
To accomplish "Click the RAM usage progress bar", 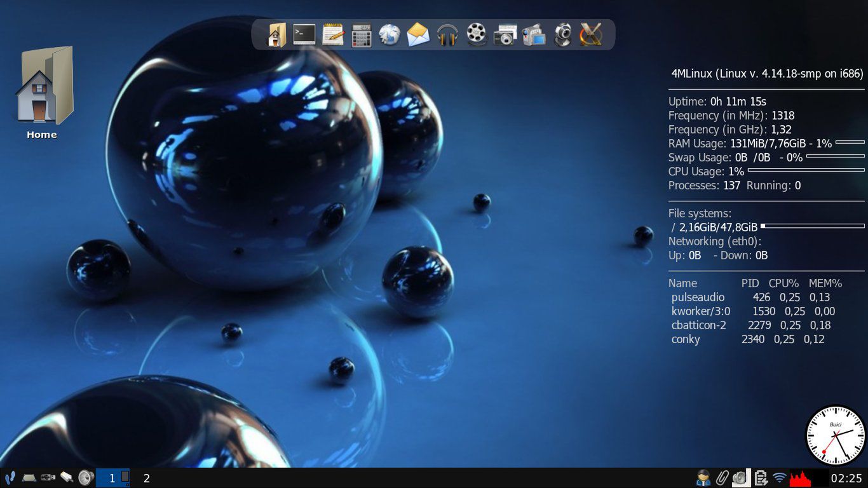I will pos(850,142).
